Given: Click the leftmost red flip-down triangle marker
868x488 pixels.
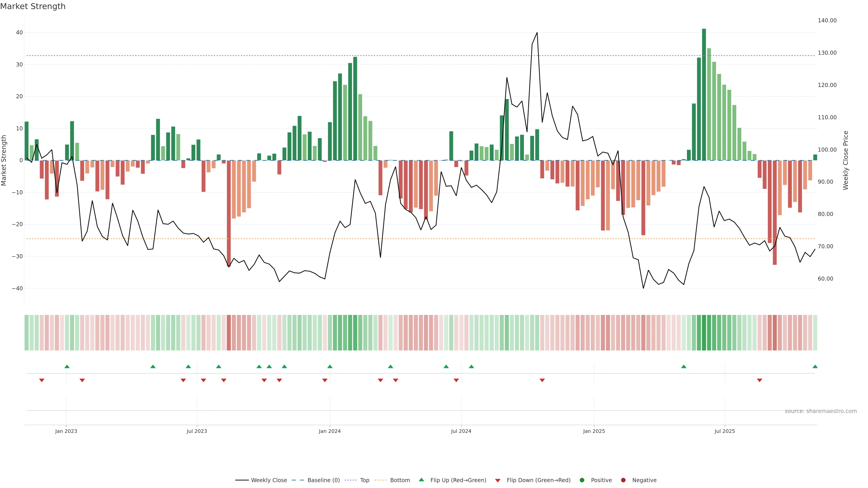Looking at the screenshot, I should point(42,380).
